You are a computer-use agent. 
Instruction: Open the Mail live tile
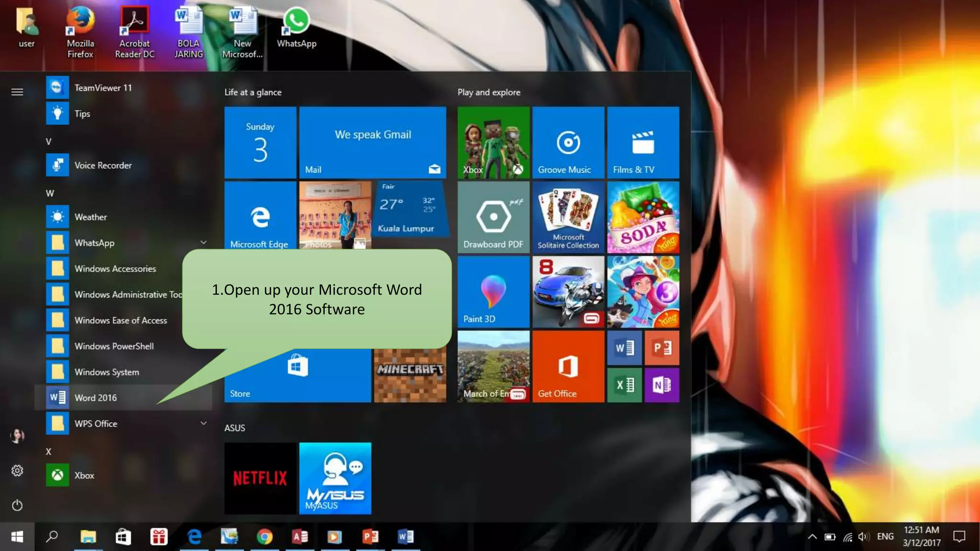click(372, 143)
